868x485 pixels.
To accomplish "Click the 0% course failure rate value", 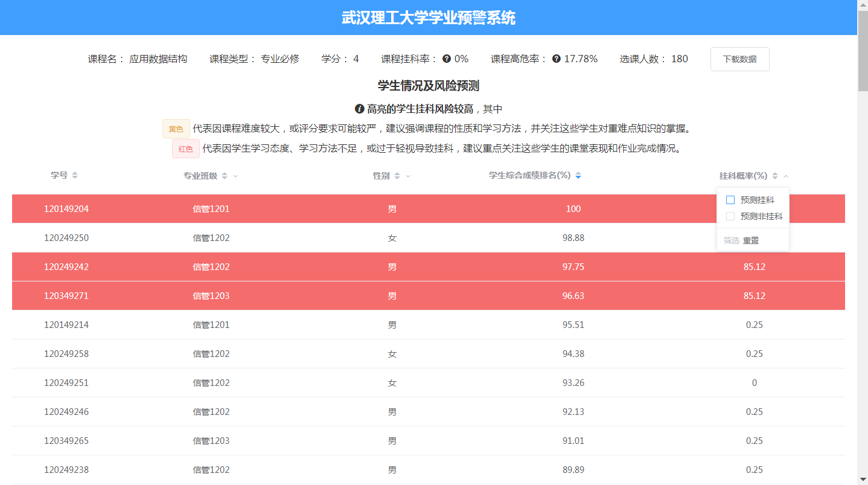I will [461, 59].
